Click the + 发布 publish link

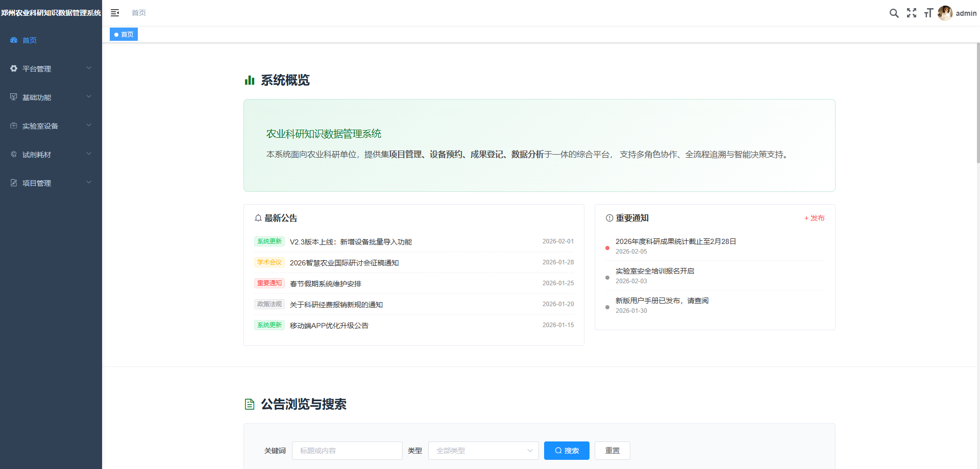coord(814,217)
